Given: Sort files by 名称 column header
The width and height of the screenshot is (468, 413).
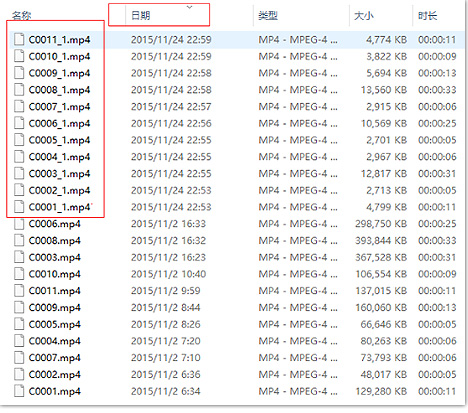Looking at the screenshot, I should coord(22,16).
